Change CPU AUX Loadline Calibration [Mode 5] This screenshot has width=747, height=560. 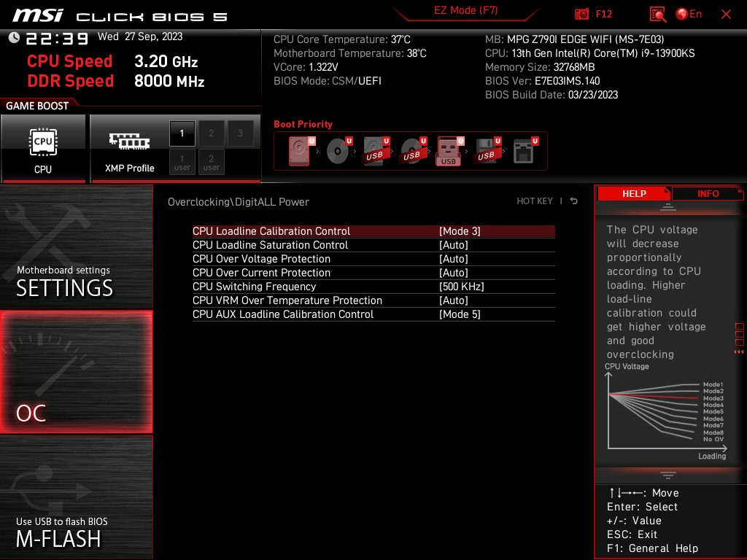click(460, 314)
